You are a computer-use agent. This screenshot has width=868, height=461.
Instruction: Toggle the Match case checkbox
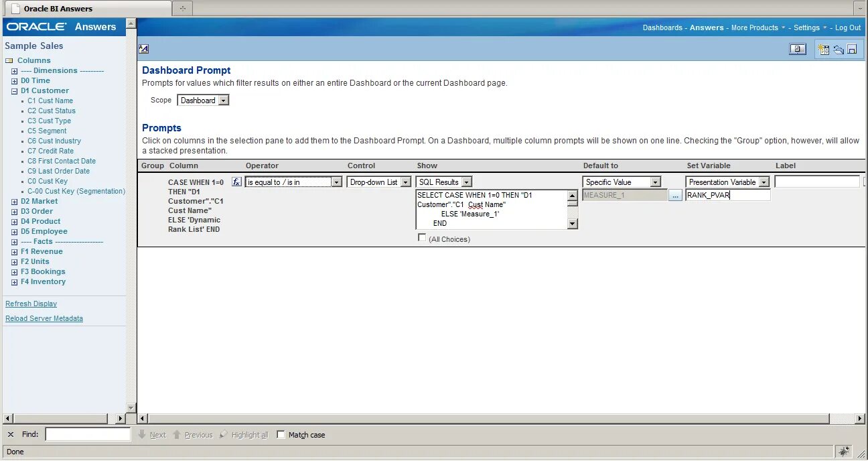pyautogui.click(x=281, y=435)
